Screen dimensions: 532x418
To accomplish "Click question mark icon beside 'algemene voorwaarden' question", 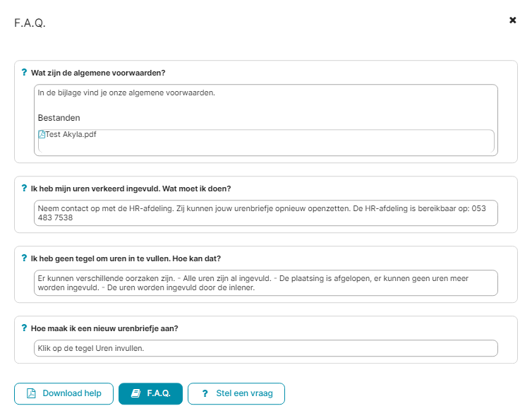I will [24, 72].
